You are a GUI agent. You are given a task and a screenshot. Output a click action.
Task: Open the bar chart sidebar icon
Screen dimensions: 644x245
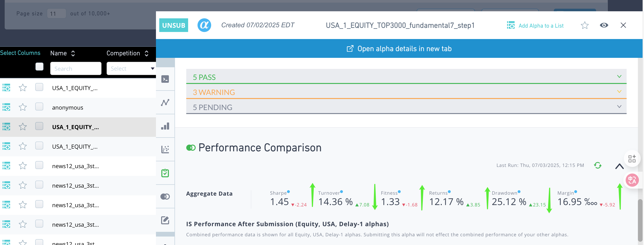click(x=165, y=126)
